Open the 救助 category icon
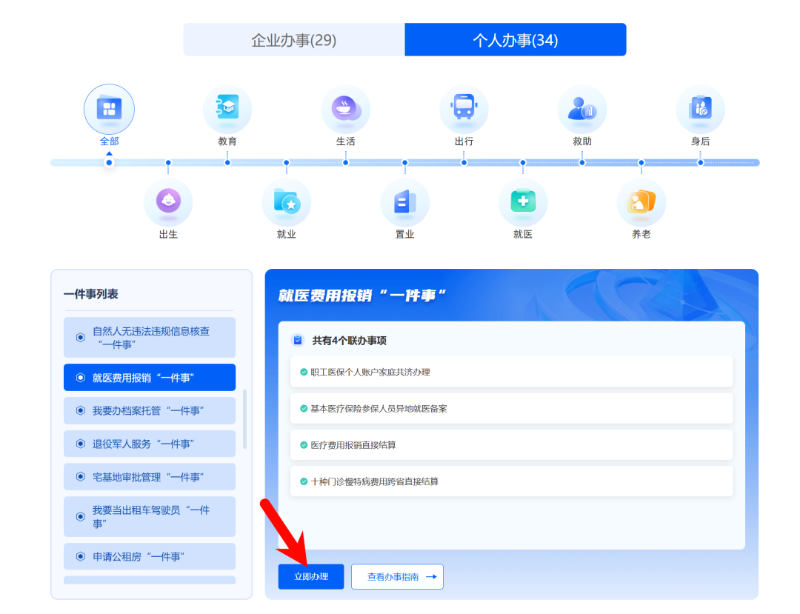This screenshot has width=800, height=614. (x=582, y=109)
